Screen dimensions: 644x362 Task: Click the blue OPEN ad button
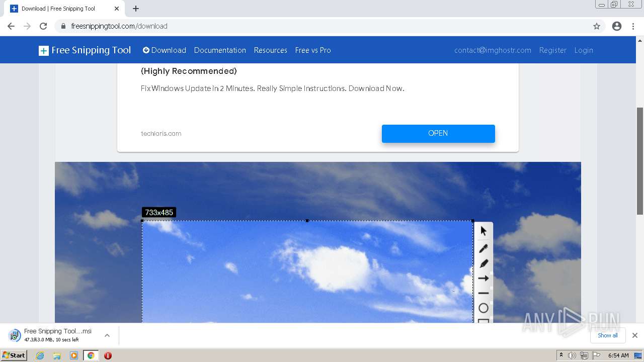click(x=438, y=133)
